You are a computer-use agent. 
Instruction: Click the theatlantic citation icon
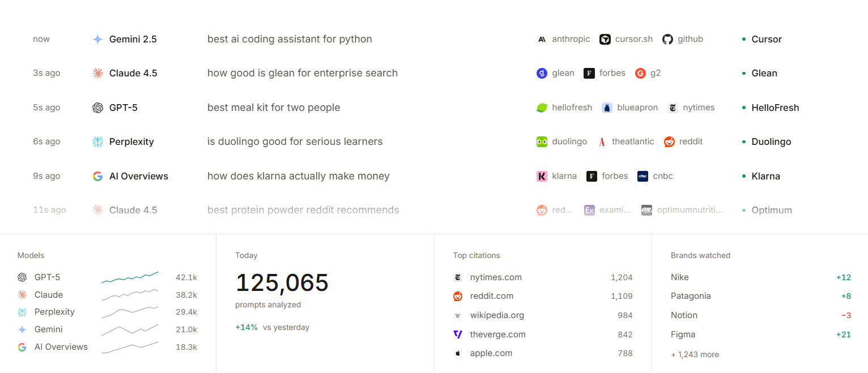click(x=602, y=142)
